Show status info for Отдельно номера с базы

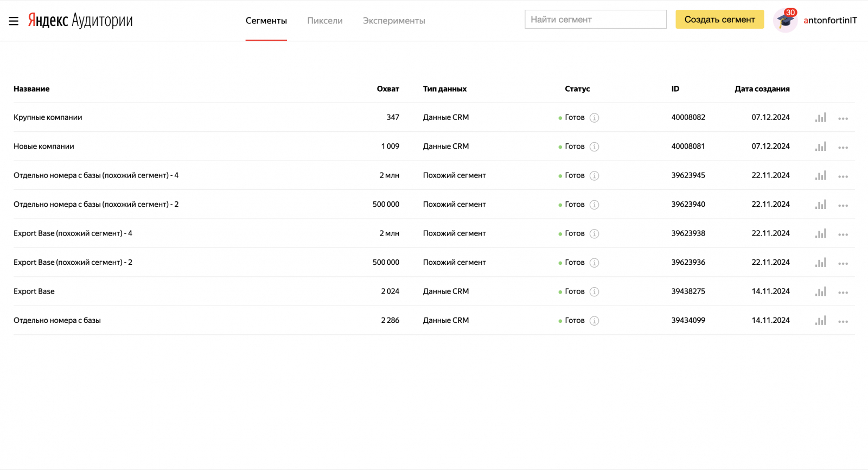(x=595, y=321)
